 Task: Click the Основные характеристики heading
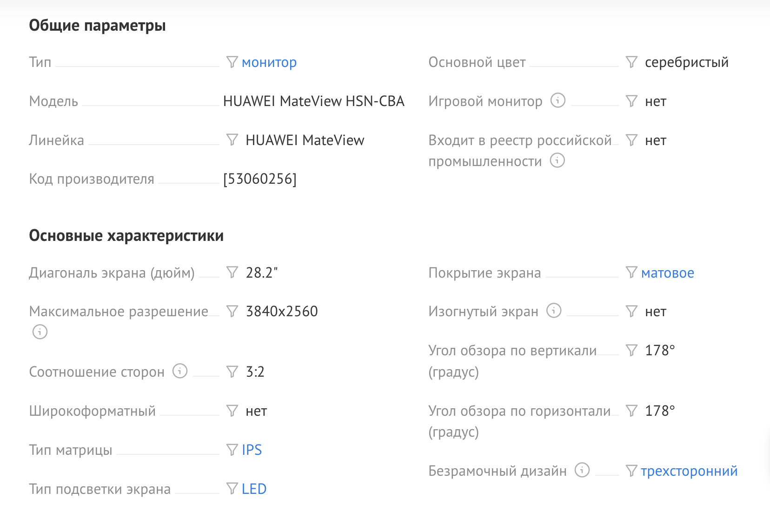coord(126,236)
